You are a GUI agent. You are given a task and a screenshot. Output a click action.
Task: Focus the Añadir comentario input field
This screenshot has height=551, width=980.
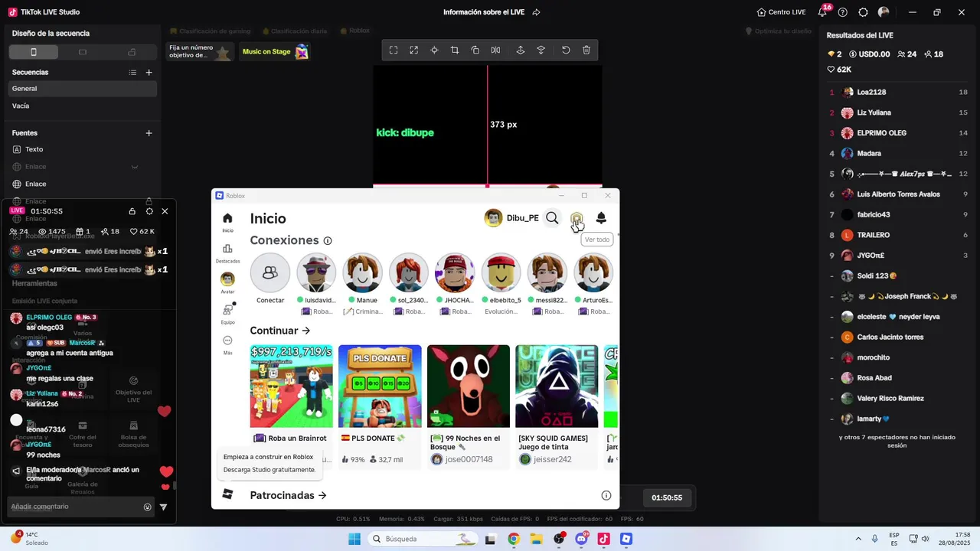75,507
